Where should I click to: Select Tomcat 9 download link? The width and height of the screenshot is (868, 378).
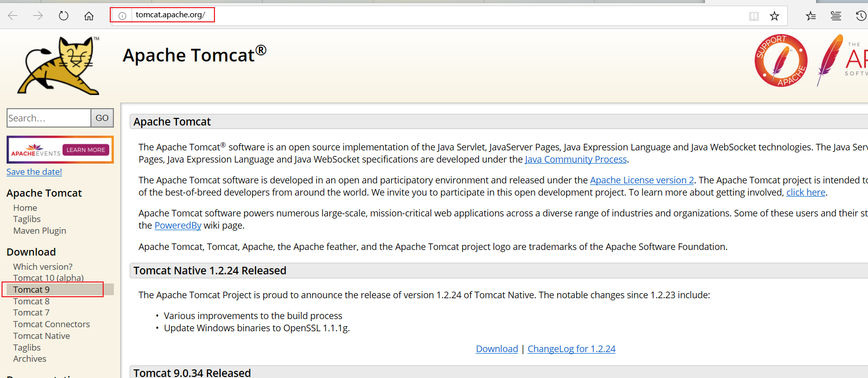point(32,290)
